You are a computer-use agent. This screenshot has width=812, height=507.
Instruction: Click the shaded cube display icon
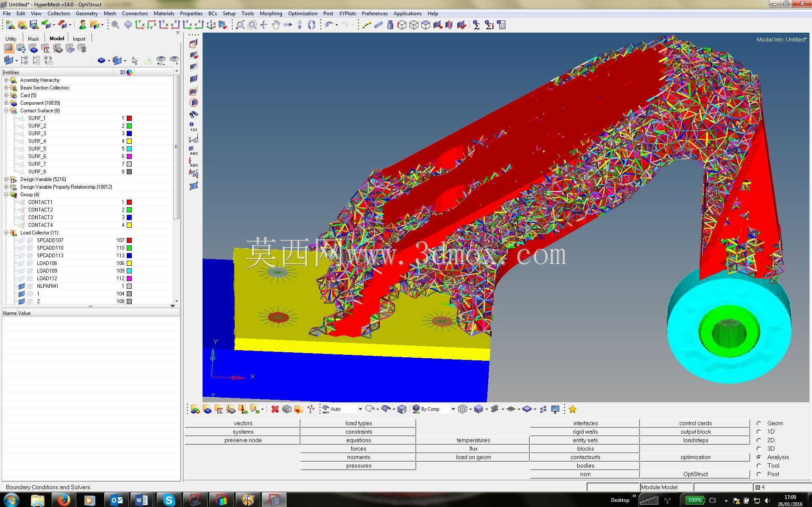click(x=478, y=409)
